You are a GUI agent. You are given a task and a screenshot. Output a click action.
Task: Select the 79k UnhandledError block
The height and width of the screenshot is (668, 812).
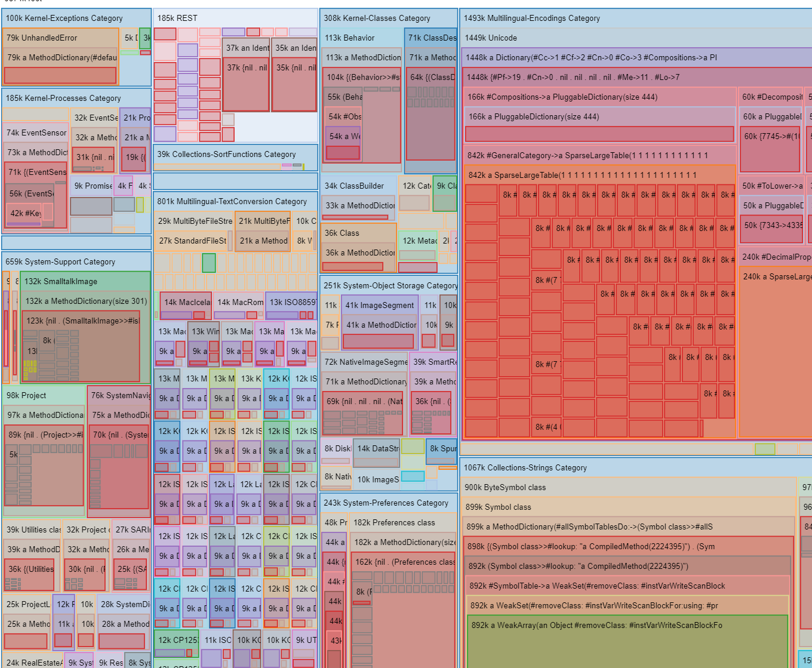coord(42,38)
